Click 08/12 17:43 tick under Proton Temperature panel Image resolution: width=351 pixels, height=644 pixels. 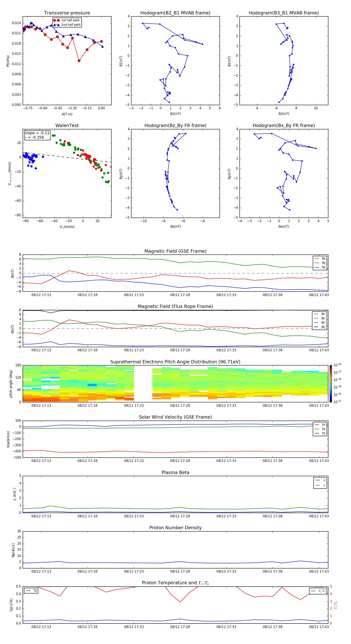[x=319, y=627]
